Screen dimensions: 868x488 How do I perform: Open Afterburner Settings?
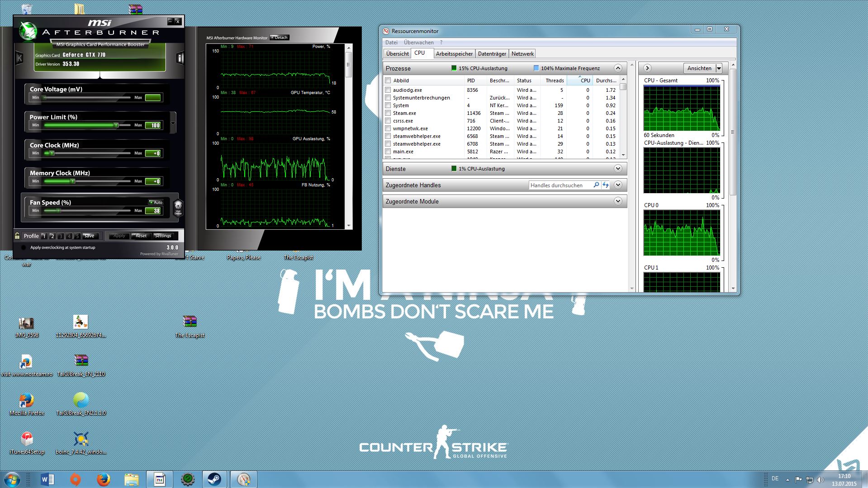click(x=163, y=236)
